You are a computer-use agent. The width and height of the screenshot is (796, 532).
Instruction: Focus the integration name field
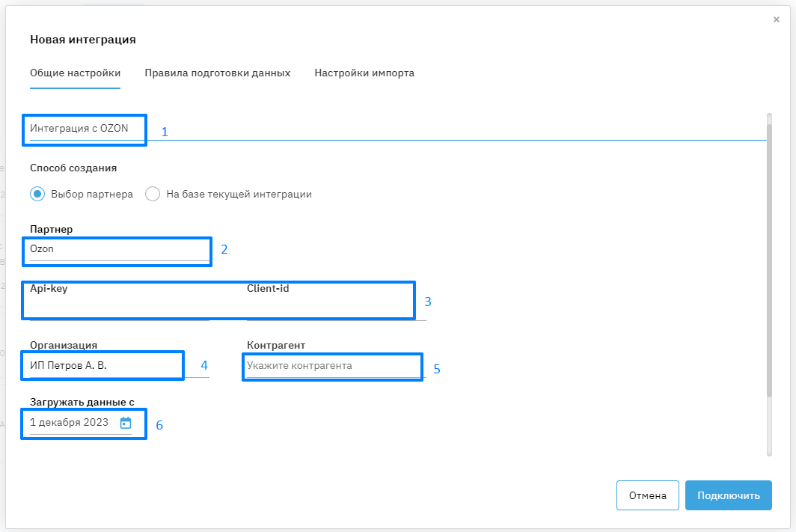pos(224,129)
